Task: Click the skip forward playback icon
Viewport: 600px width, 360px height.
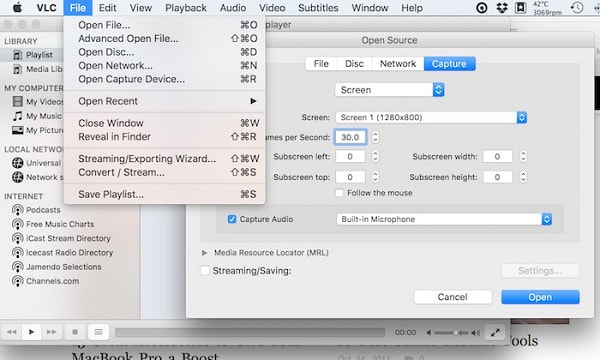Action: coord(51,332)
